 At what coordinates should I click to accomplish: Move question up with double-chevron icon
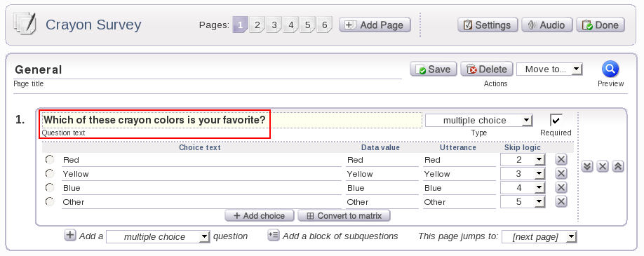click(x=618, y=166)
